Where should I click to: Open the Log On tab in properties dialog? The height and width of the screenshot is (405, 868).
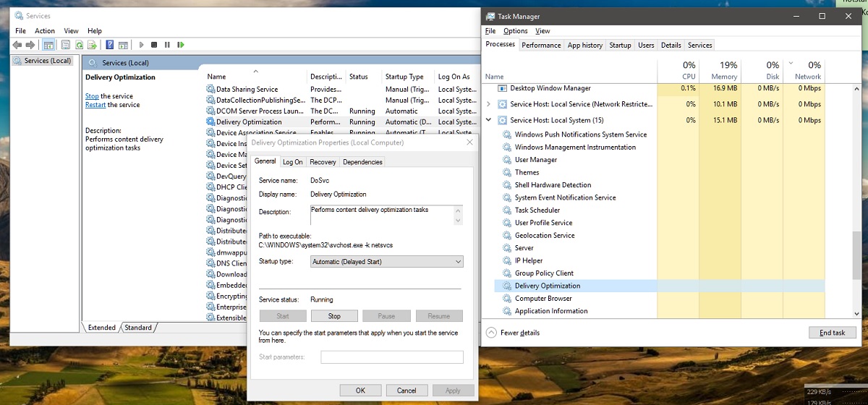[x=293, y=162]
